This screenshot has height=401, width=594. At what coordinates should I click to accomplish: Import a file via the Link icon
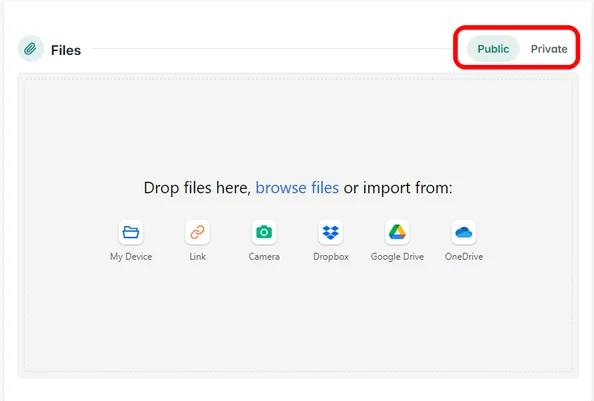(197, 232)
